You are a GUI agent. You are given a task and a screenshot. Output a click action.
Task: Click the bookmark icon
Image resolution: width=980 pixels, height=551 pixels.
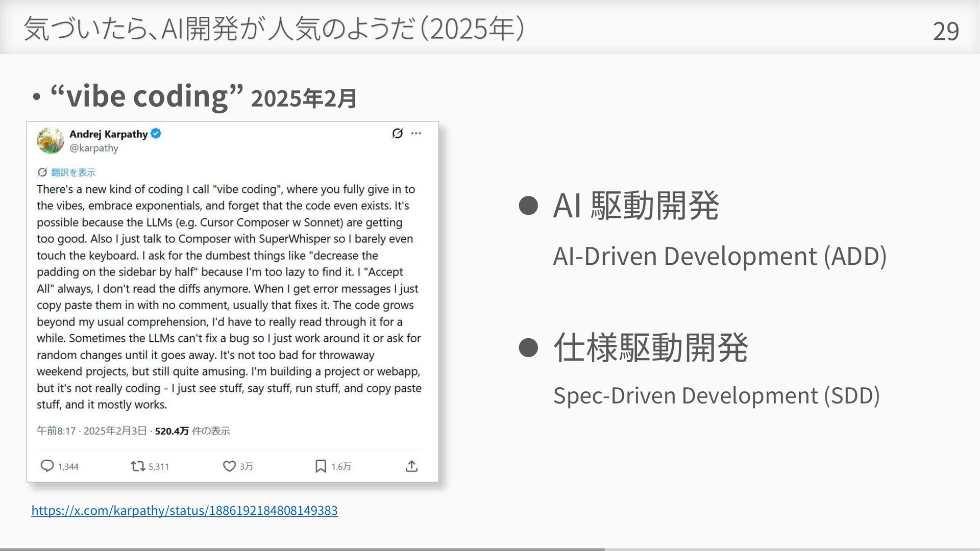321,466
